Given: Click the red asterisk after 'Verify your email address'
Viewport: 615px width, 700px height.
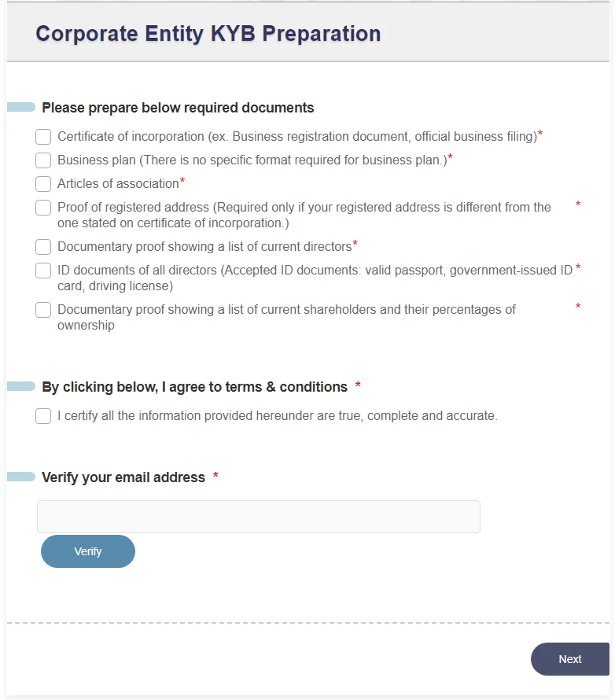Looking at the screenshot, I should coord(215,476).
